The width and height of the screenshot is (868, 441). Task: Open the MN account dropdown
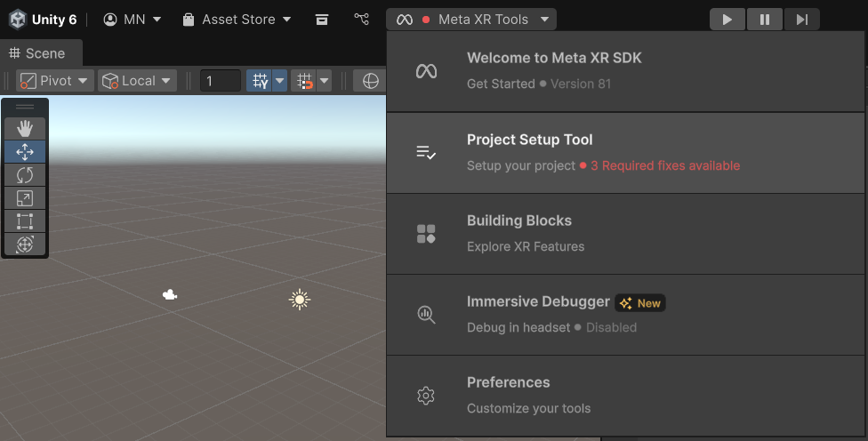tap(133, 20)
